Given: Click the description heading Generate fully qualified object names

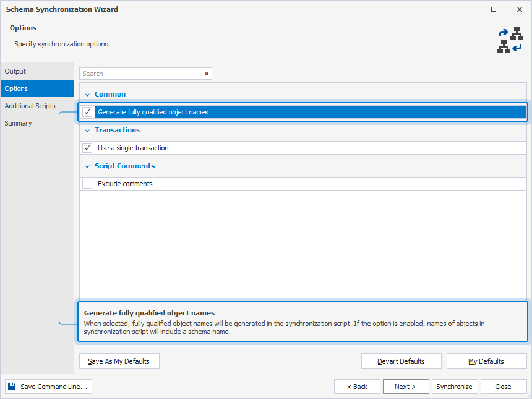Looking at the screenshot, I should pyautogui.click(x=149, y=313).
